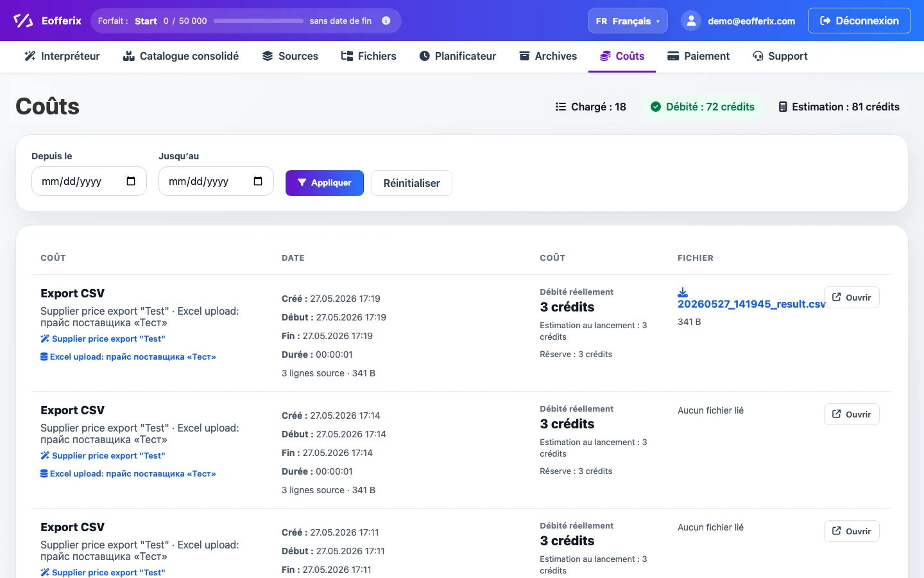Select the Coûts tab
This screenshot has width=924, height=578.
click(x=622, y=56)
